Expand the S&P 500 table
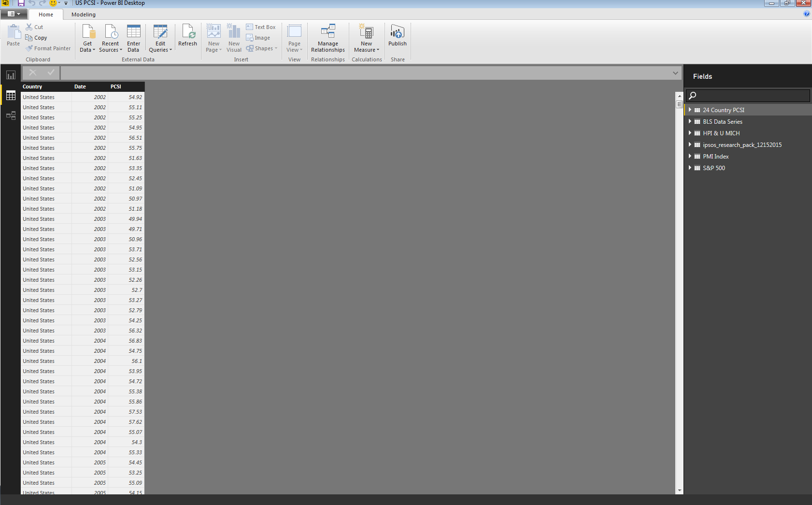This screenshot has width=812, height=505. coord(690,168)
